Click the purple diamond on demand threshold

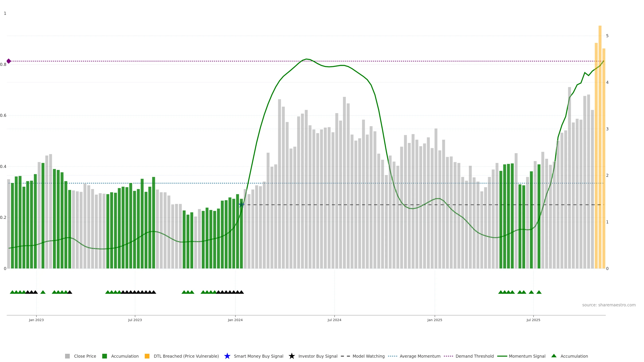9,61
